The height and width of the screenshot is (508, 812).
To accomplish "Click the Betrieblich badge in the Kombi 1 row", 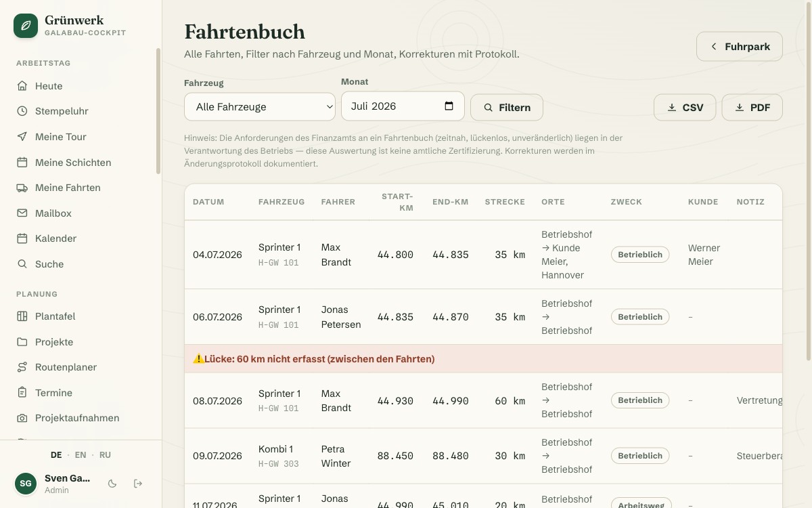I will [x=640, y=456].
